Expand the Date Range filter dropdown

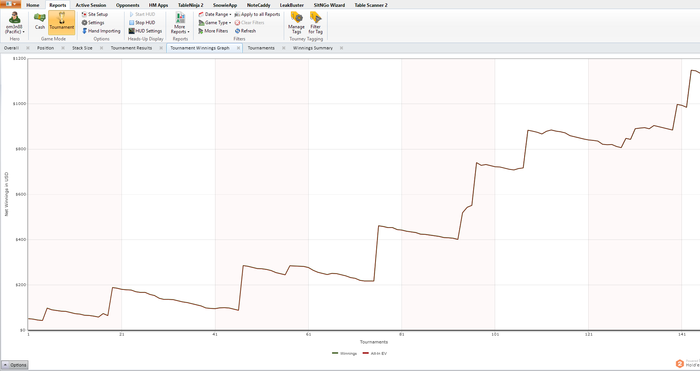point(215,14)
